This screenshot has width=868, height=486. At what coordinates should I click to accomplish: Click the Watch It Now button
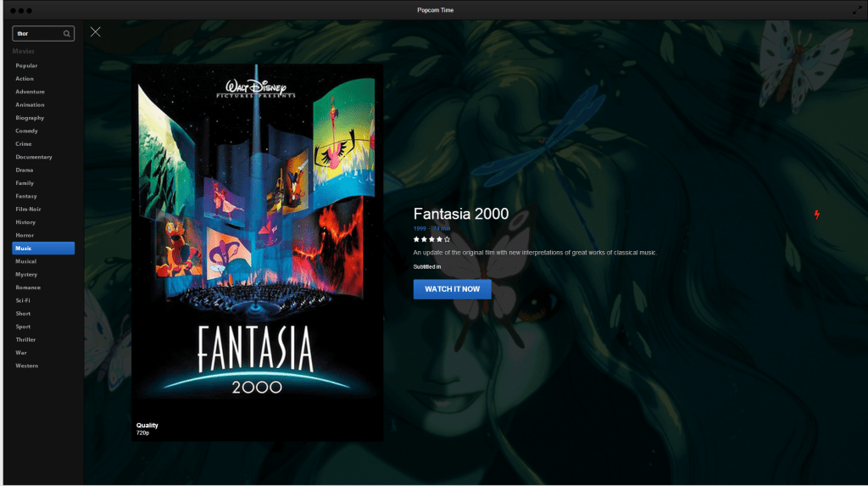pyautogui.click(x=453, y=289)
